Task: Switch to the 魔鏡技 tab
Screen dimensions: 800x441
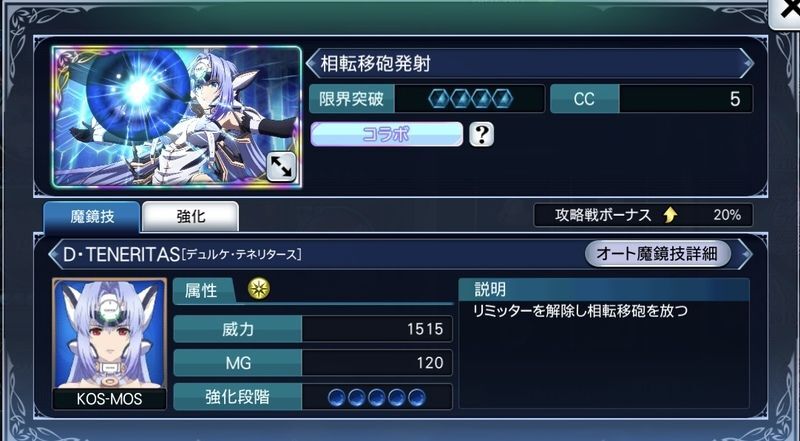Action: 92,216
